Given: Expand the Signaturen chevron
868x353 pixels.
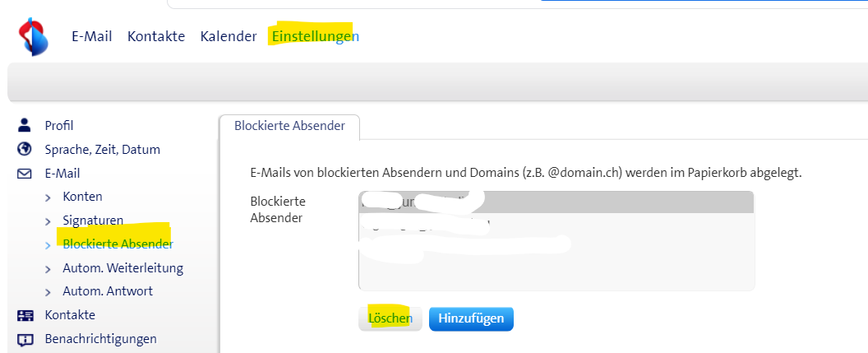Looking at the screenshot, I should point(48,221).
